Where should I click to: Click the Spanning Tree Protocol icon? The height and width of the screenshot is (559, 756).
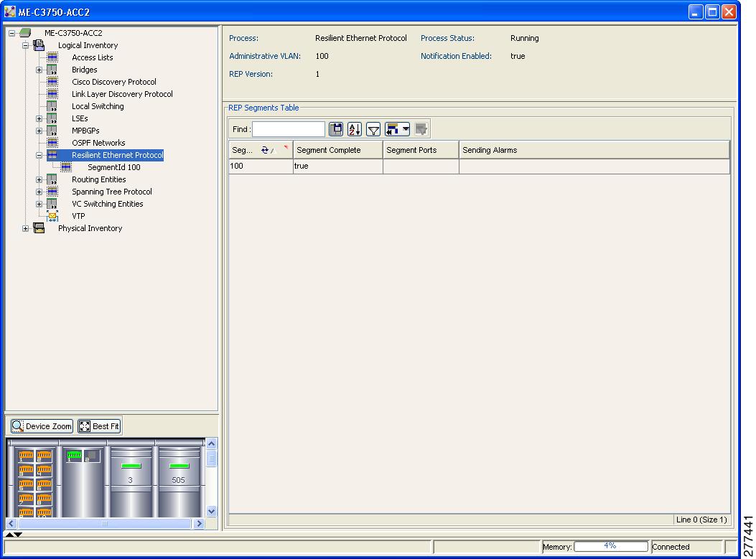tap(52, 192)
